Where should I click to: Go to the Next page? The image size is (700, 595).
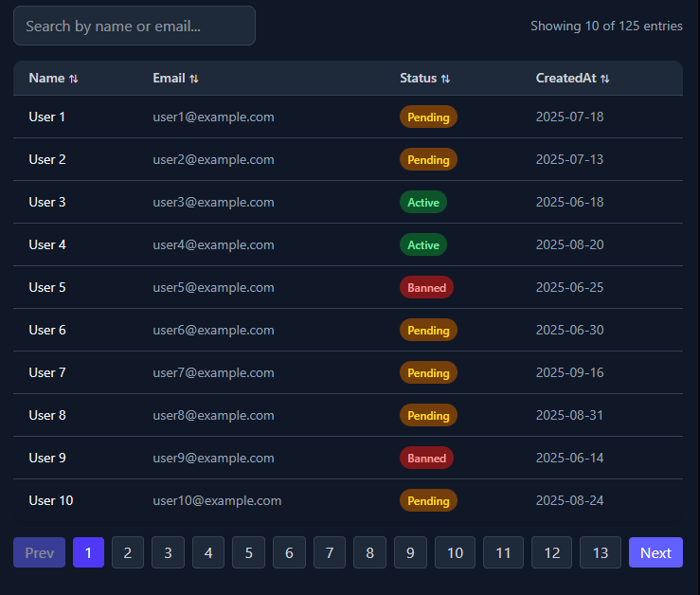click(x=655, y=552)
